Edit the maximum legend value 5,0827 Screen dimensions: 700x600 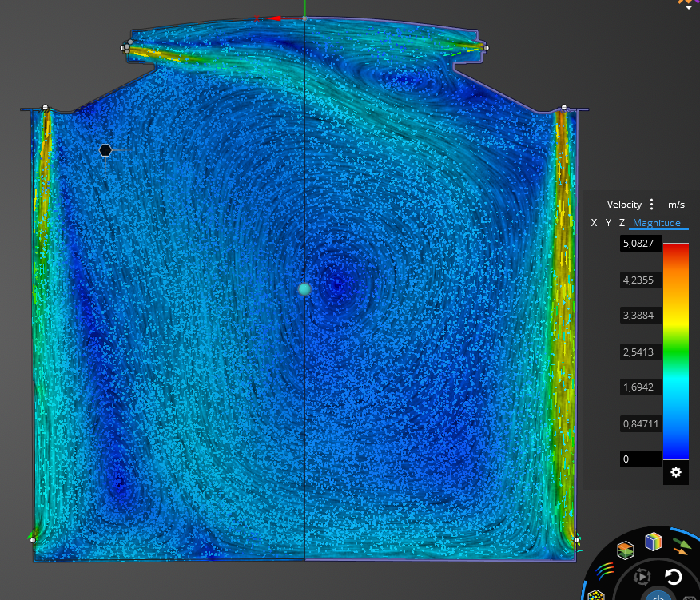pos(641,244)
